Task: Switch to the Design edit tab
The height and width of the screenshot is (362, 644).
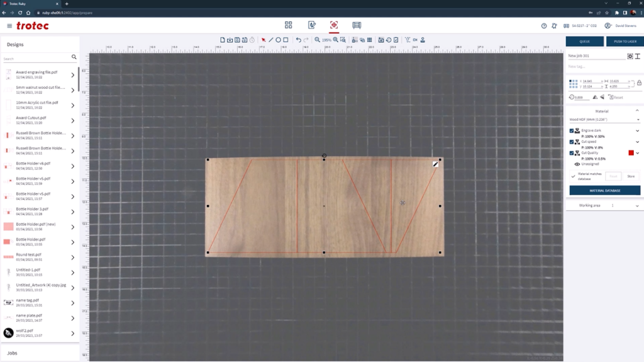Action: click(312, 25)
